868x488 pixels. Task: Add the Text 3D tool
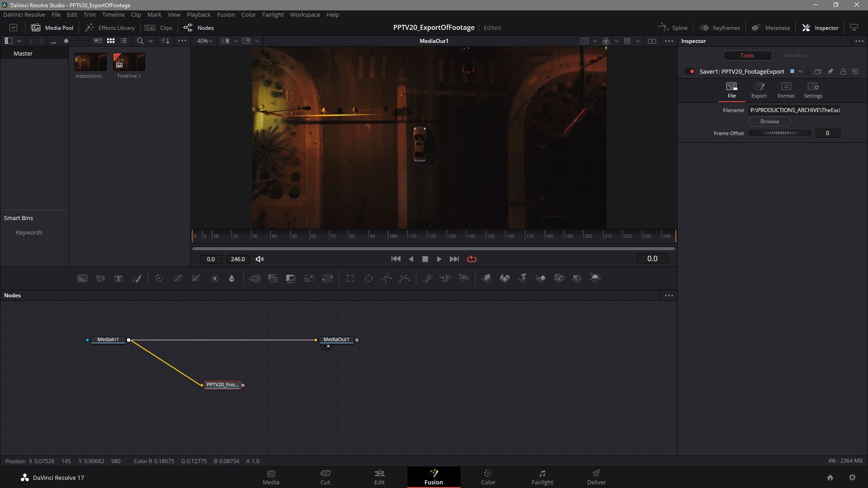523,278
